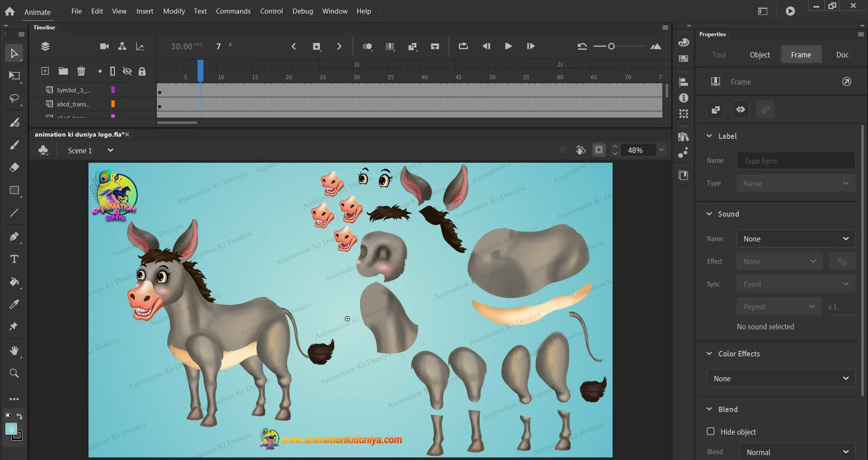Image resolution: width=868 pixels, height=460 pixels.
Task: Select the Text tool
Action: click(x=14, y=259)
